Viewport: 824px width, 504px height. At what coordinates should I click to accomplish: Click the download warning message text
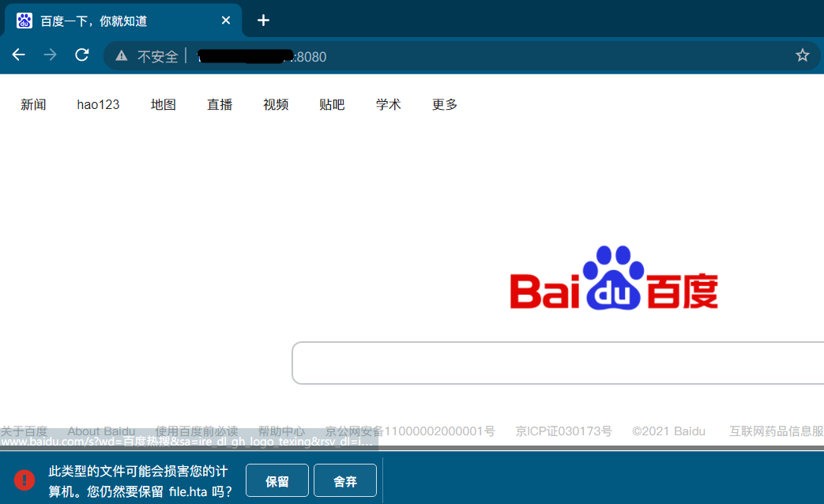140,481
